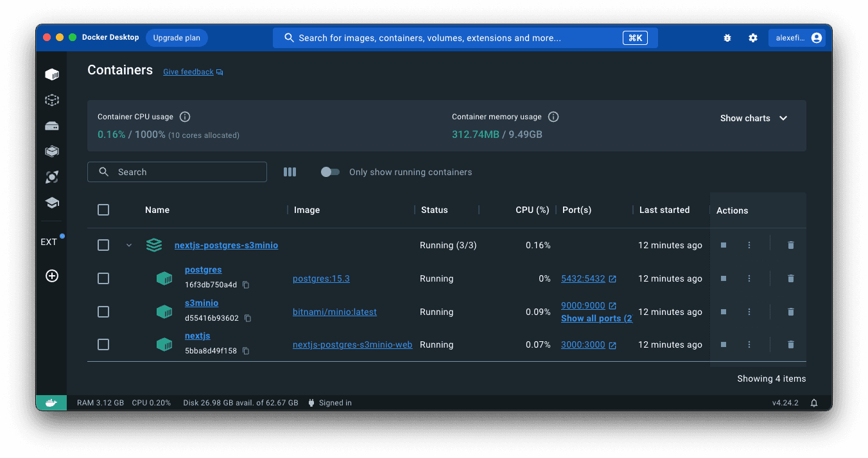Open the Give feedback link

tap(193, 72)
